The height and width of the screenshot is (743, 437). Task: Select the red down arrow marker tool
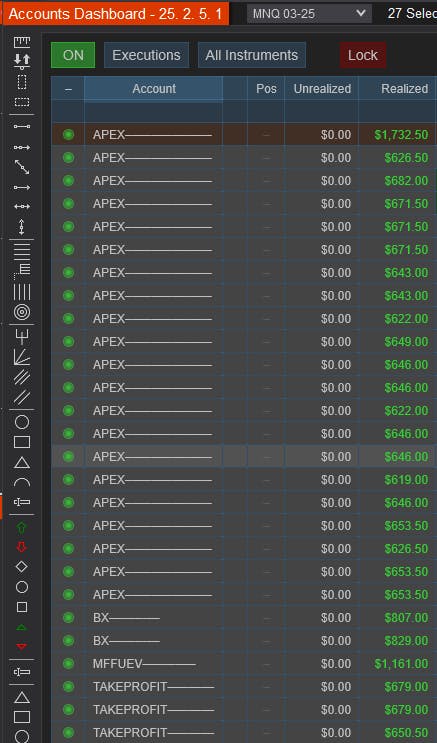(x=22, y=547)
